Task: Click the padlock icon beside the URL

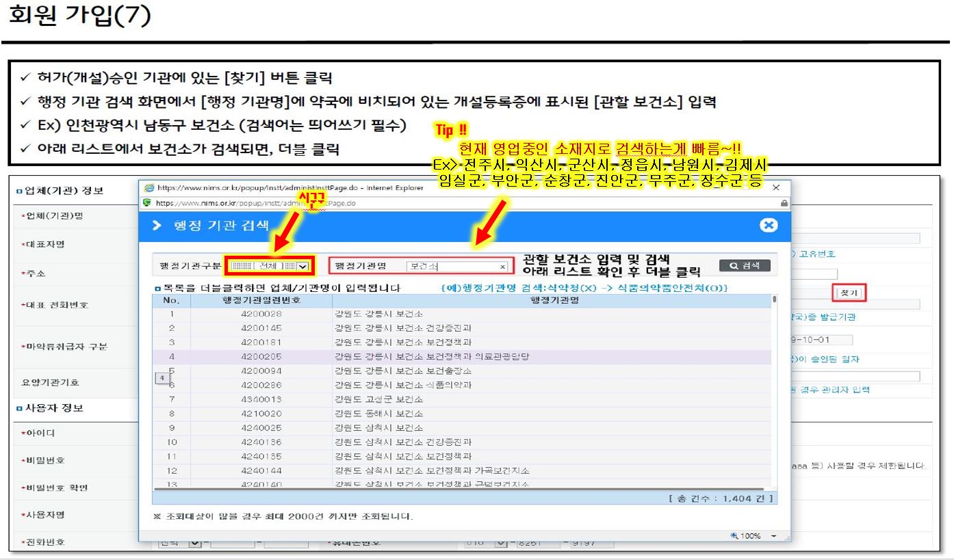Action: pyautogui.click(x=784, y=202)
